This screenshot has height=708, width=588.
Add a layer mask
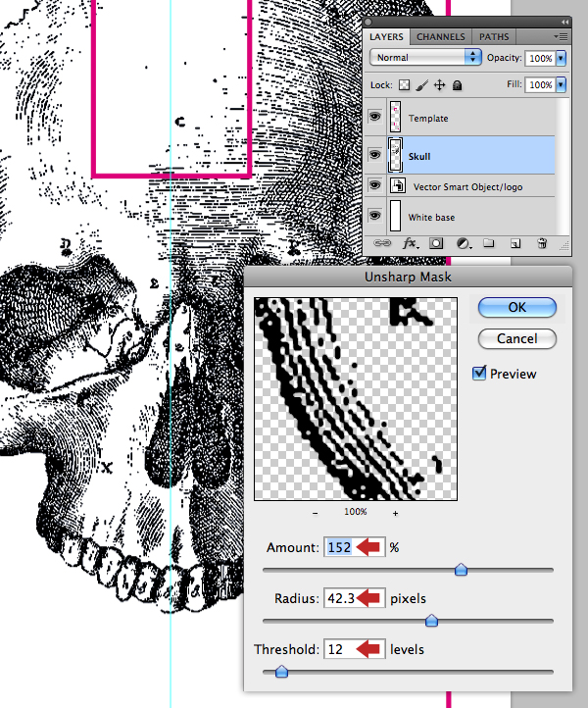pyautogui.click(x=436, y=244)
